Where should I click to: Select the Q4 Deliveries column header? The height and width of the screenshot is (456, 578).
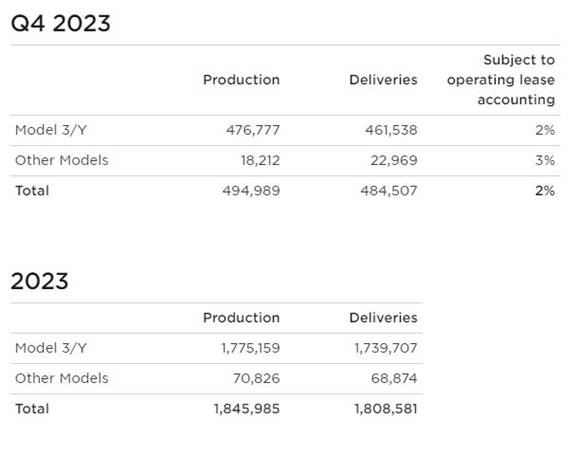383,80
